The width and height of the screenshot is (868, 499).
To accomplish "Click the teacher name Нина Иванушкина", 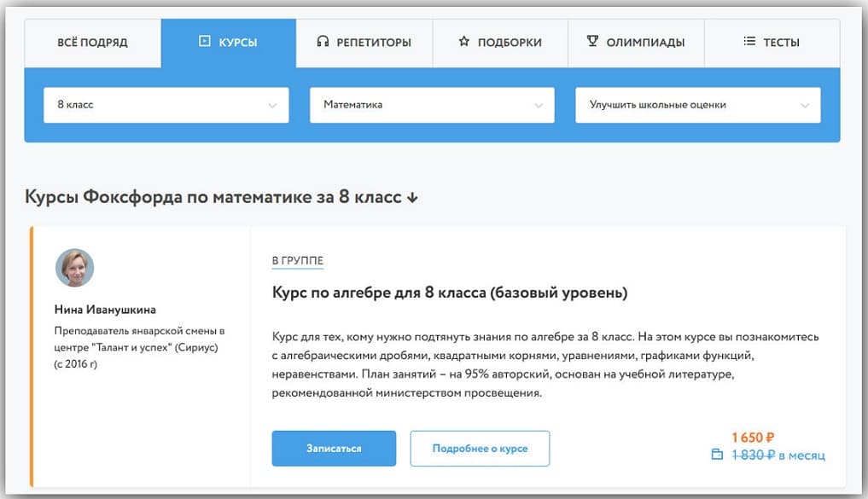I will (x=105, y=310).
